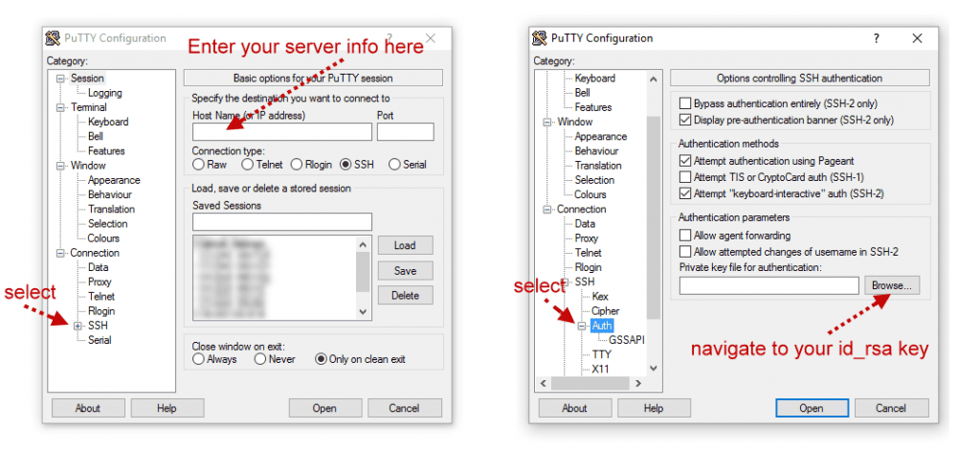980x452 pixels.
Task: Click Save session button
Action: [x=405, y=271]
